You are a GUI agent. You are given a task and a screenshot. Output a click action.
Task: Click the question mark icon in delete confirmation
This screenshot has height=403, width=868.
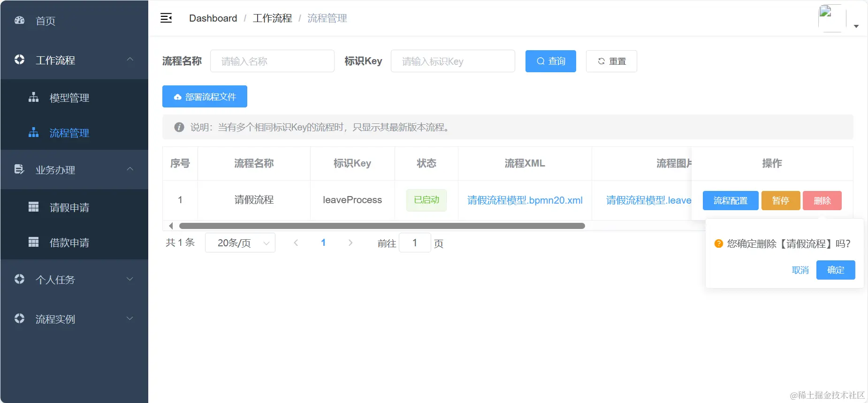coord(718,243)
